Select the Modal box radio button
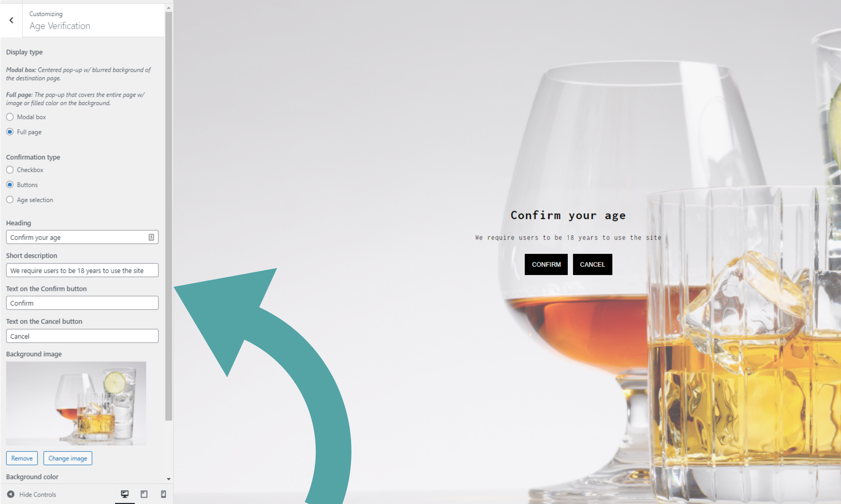 pyautogui.click(x=10, y=117)
